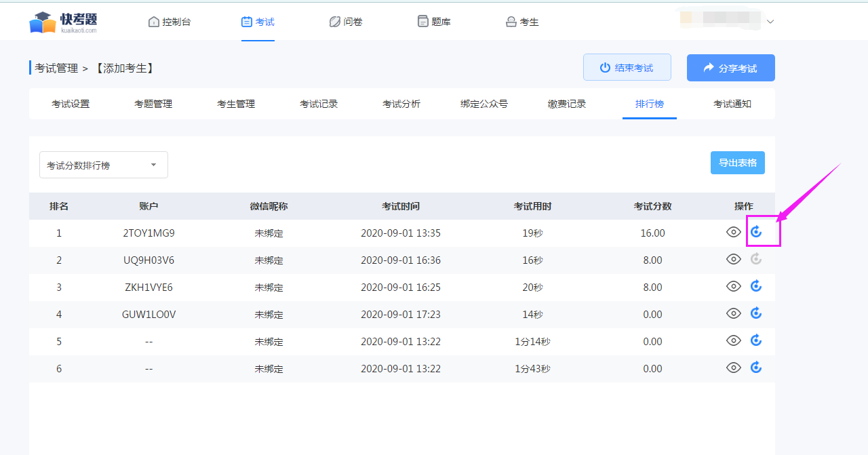868x455 pixels.
Task: Switch to the 缴费记录 tab
Action: tap(567, 104)
